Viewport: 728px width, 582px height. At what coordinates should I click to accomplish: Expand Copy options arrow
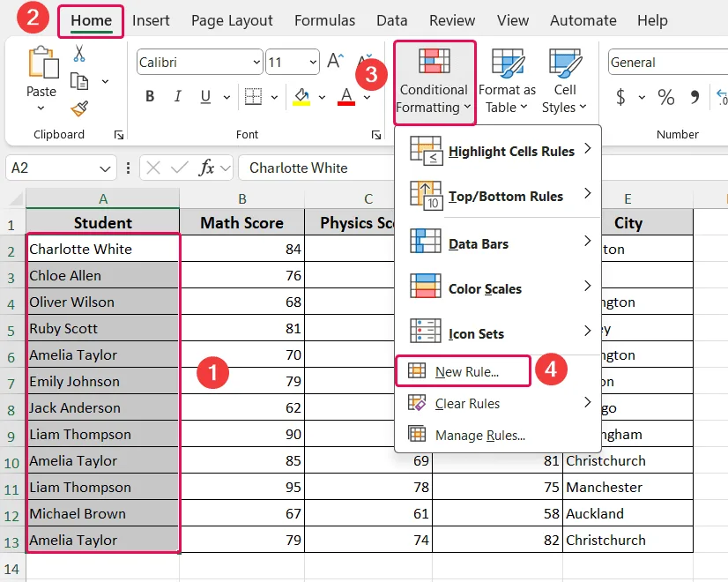tap(105, 81)
